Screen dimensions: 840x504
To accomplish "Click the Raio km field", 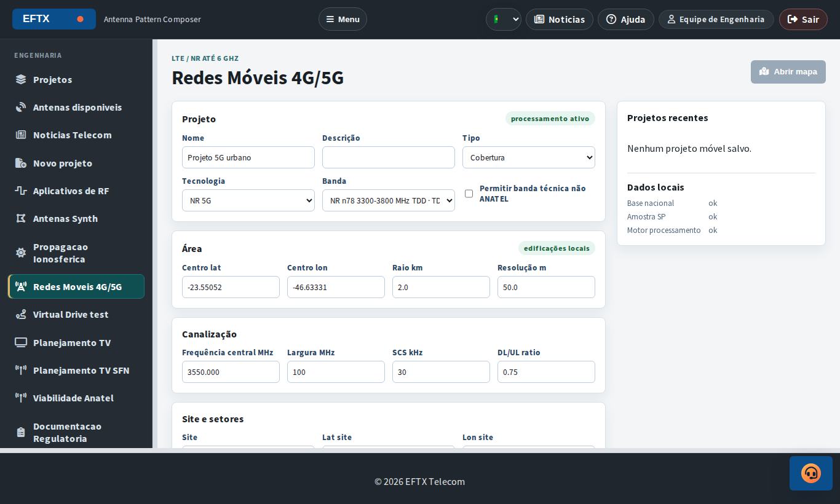I will pos(441,287).
